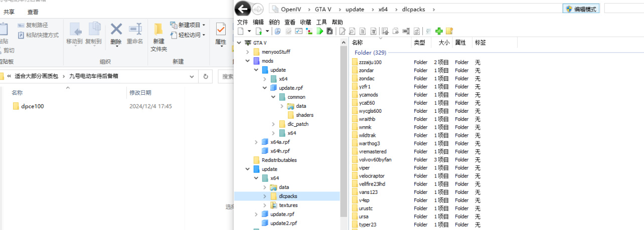Click the yellow new-folder icon in OpenIV toolbar
644x230 pixels.
[449, 31]
